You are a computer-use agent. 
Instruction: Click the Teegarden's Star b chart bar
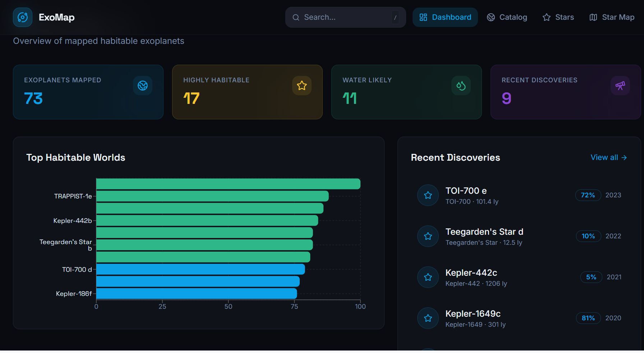[x=204, y=245]
